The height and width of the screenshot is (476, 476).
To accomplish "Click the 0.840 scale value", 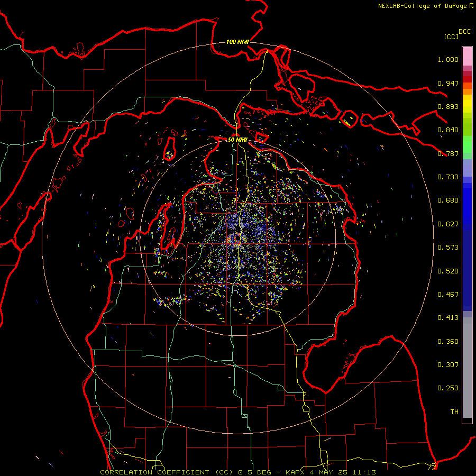I will [x=448, y=130].
